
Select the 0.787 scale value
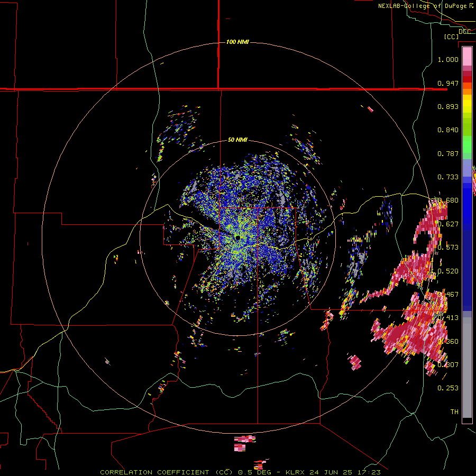click(448, 153)
